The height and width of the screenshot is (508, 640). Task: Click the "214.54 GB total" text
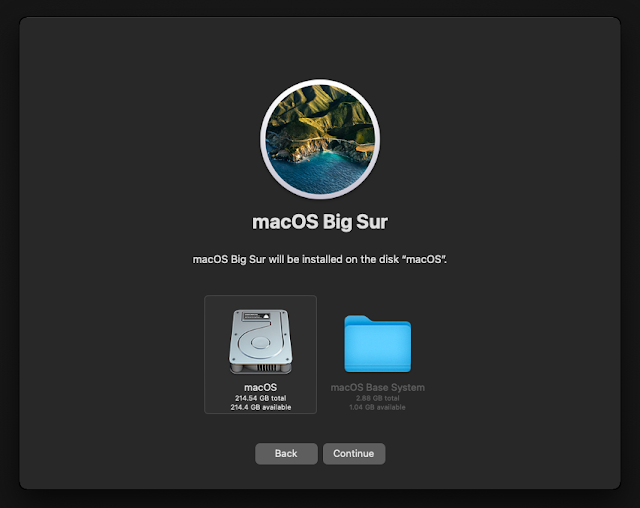point(260,398)
